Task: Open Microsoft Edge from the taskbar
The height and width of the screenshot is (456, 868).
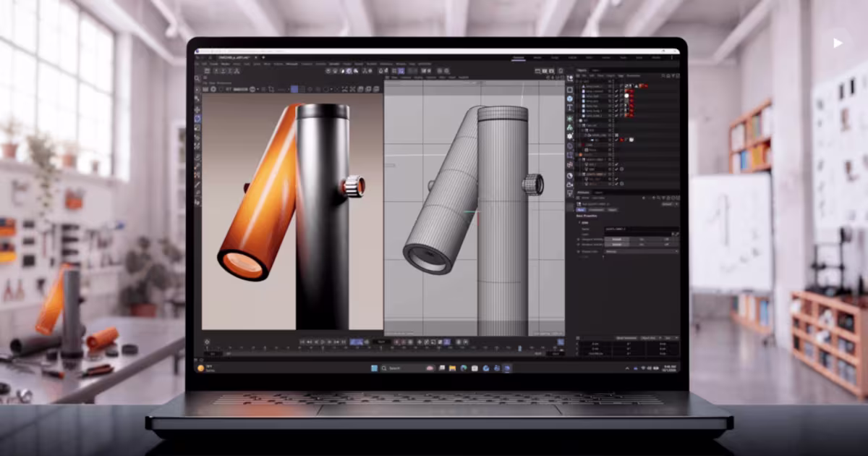Action: pos(463,368)
